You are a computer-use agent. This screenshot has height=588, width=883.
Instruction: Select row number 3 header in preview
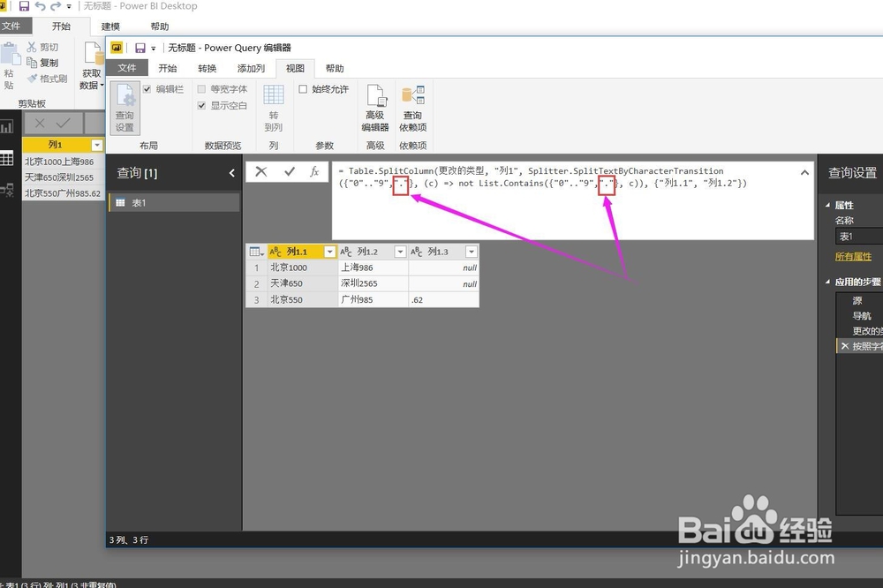(256, 299)
